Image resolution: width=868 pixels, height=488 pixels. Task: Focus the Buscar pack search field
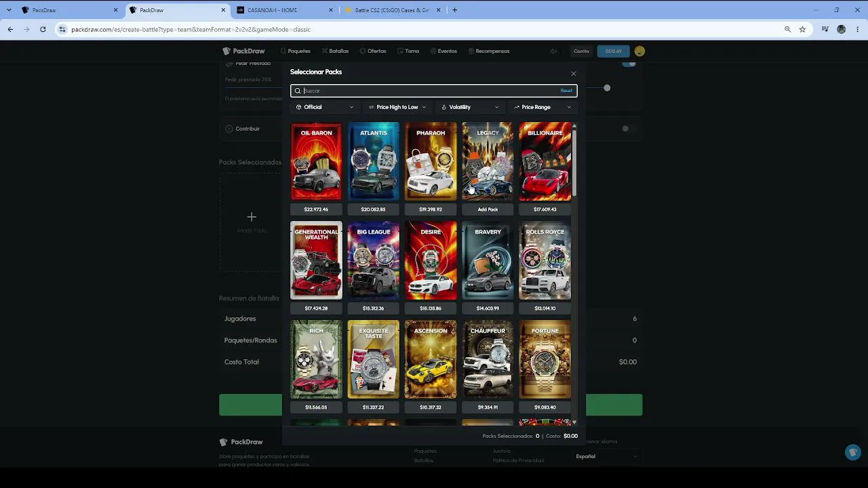[434, 91]
